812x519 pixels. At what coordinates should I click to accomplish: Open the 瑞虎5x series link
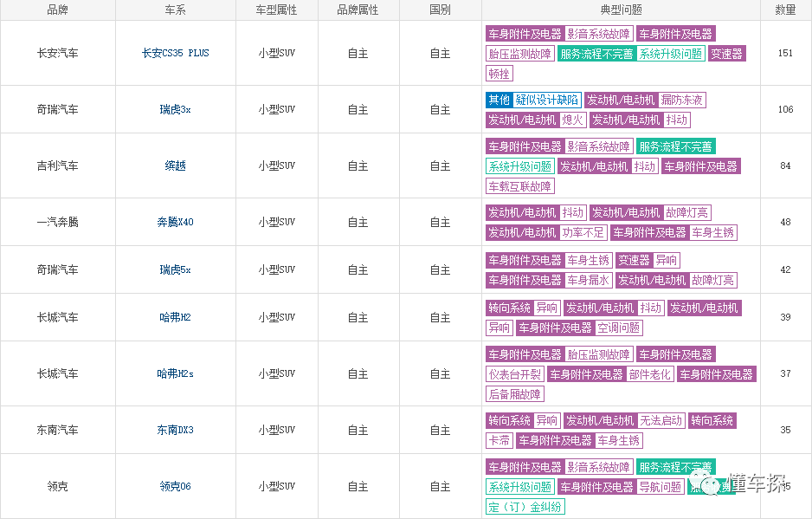175,269
